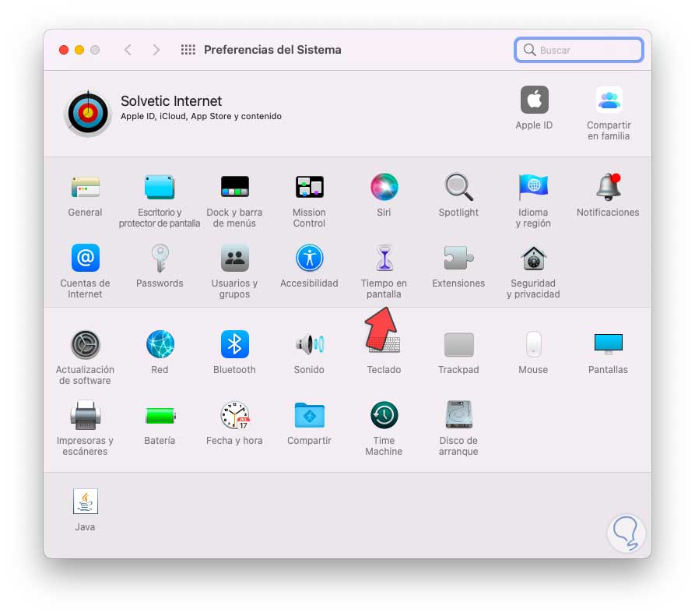Image resolution: width=695 pixels, height=616 pixels.
Task: Go back with the left chevron
Action: (x=128, y=50)
